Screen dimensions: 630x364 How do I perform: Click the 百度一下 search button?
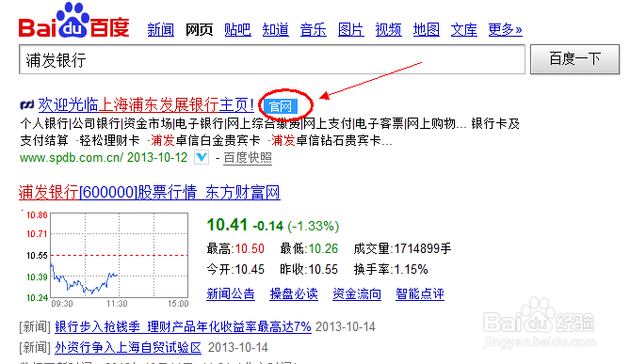click(x=574, y=59)
